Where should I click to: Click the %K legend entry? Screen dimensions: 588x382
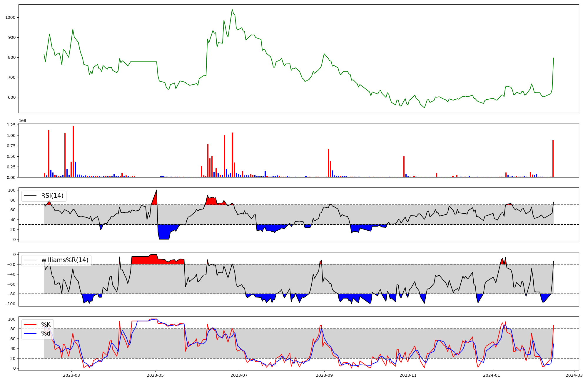point(46,325)
